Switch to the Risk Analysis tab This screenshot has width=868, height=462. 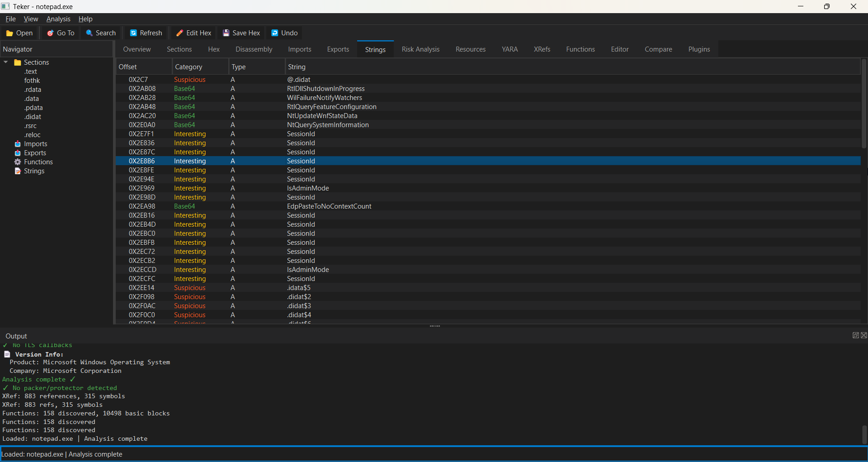pyautogui.click(x=420, y=49)
